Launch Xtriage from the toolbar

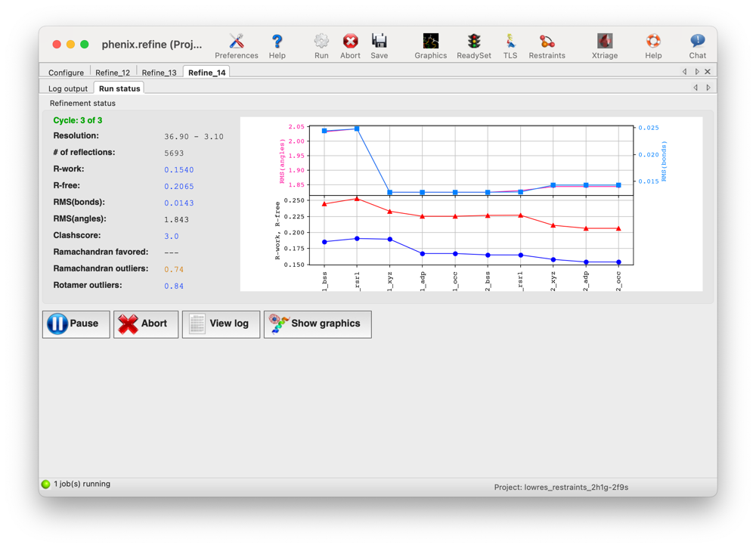605,46
